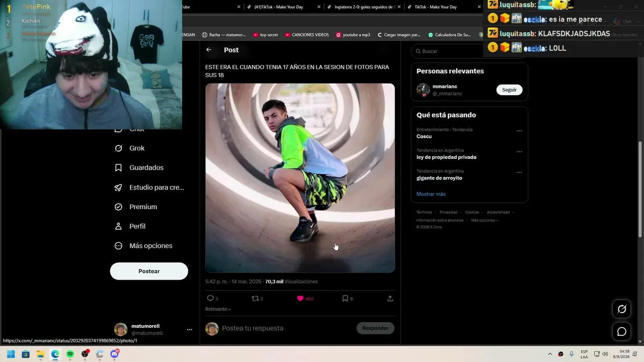Open Discord from the taskbar
This screenshot has height=362, width=644.
(x=114, y=354)
